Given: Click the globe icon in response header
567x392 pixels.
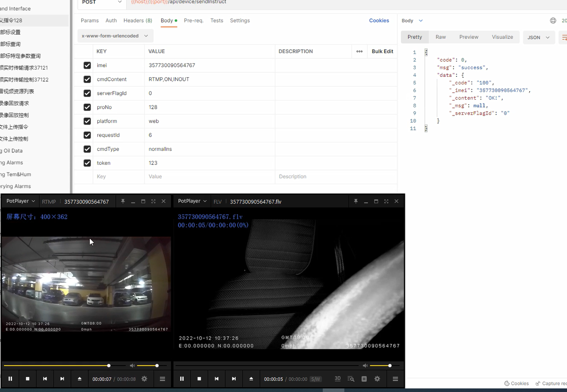Looking at the screenshot, I should point(553,21).
